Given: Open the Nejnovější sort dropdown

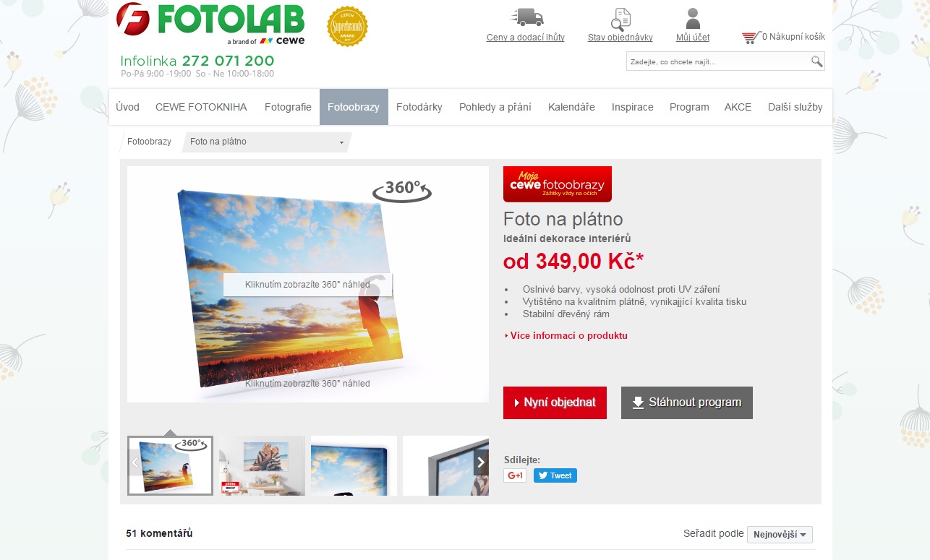Looking at the screenshot, I should click(780, 535).
